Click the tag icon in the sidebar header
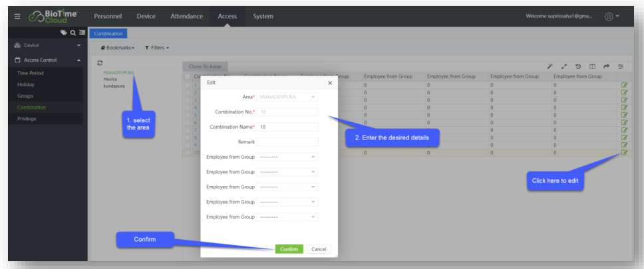 point(63,33)
